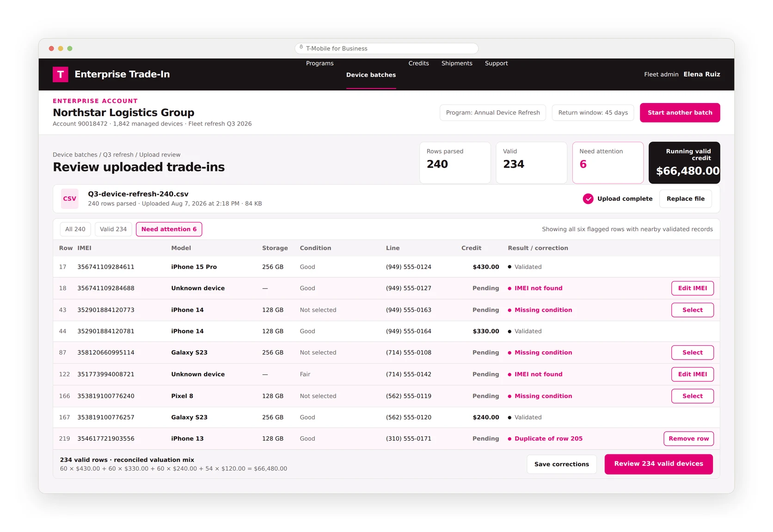Open the Programs nav item
Viewport: 773px width, 532px height.
pyautogui.click(x=320, y=63)
